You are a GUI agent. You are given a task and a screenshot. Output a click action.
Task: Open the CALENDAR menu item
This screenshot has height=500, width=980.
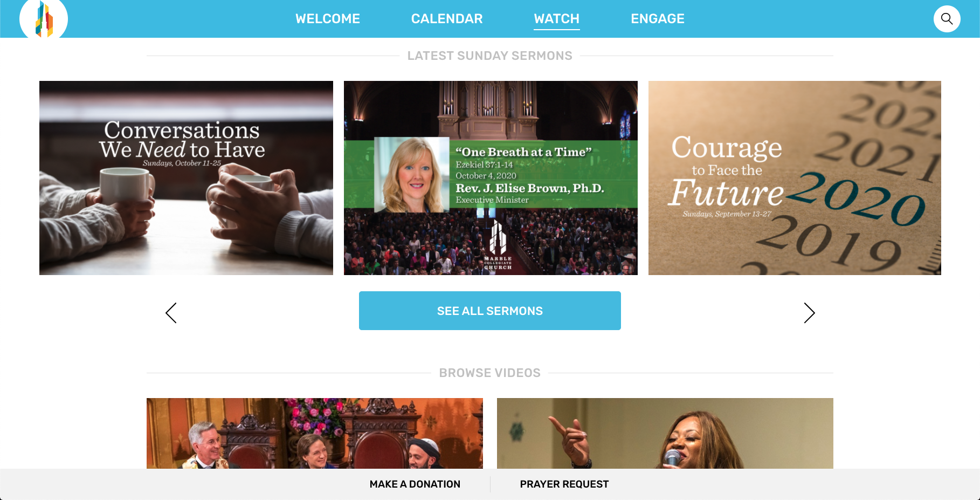(447, 19)
